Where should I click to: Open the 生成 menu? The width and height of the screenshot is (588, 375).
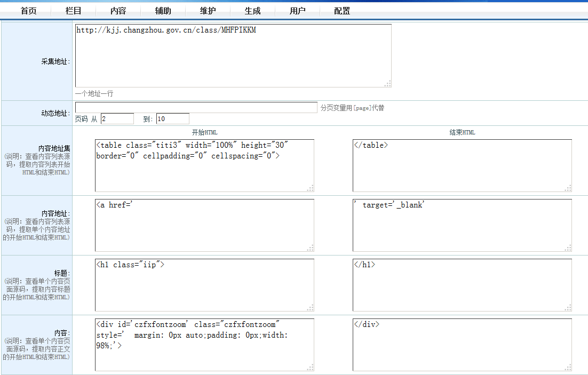click(x=252, y=11)
